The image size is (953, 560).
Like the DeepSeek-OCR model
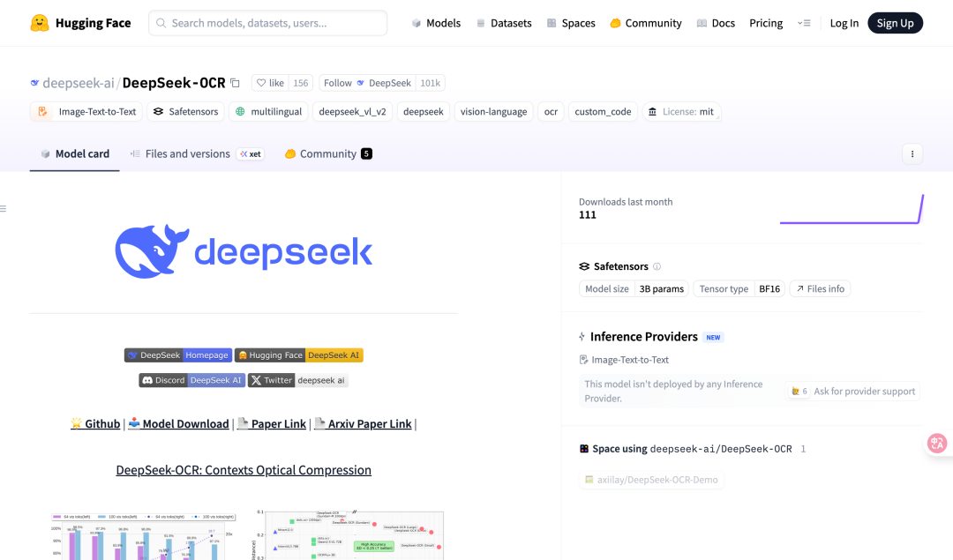[x=270, y=81]
